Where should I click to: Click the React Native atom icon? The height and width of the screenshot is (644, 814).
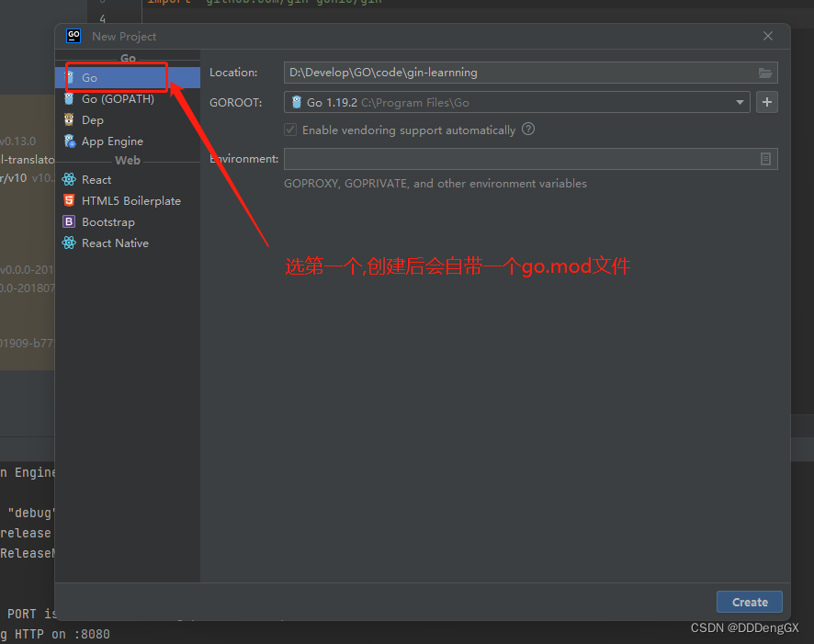[69, 243]
